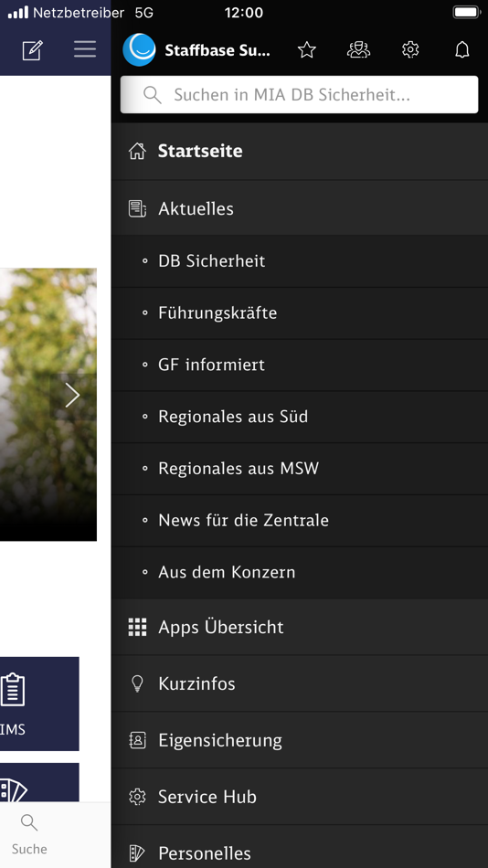Go to Startseite
The height and width of the screenshot is (868, 488).
[x=299, y=151]
